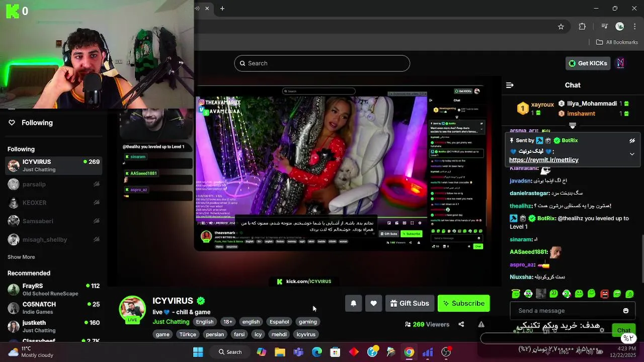
Task: Click the Kick Search field
Action: (322, 63)
